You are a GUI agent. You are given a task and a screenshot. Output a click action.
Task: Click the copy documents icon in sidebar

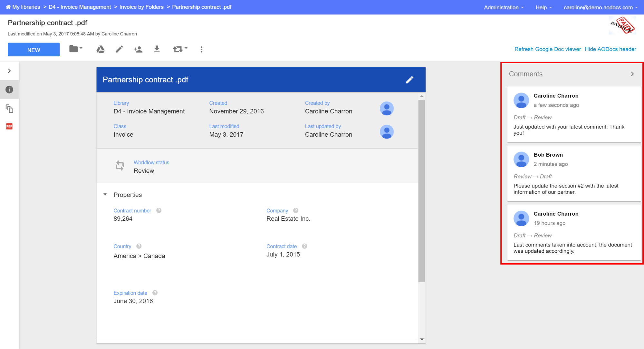9,109
